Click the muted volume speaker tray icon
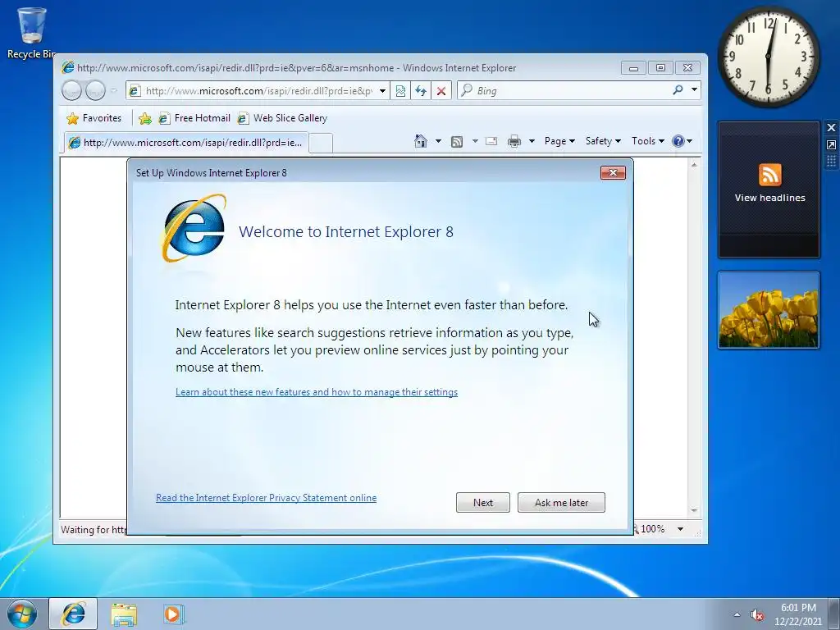840x630 pixels. pos(757,614)
